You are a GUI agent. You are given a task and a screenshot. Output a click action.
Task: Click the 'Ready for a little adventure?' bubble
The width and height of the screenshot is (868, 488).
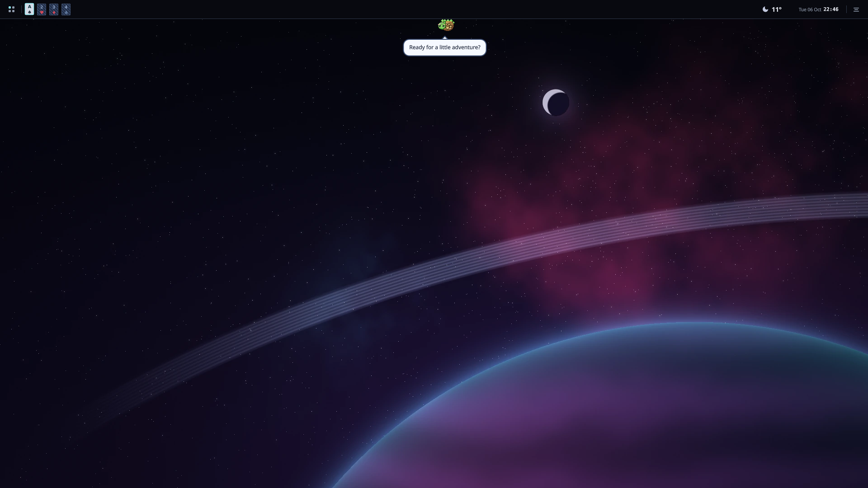[445, 47]
